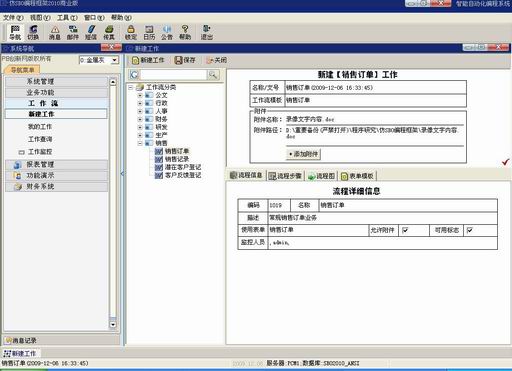Open the 公告 announcement toolbar icon
This screenshot has height=371, width=512.
(x=167, y=32)
